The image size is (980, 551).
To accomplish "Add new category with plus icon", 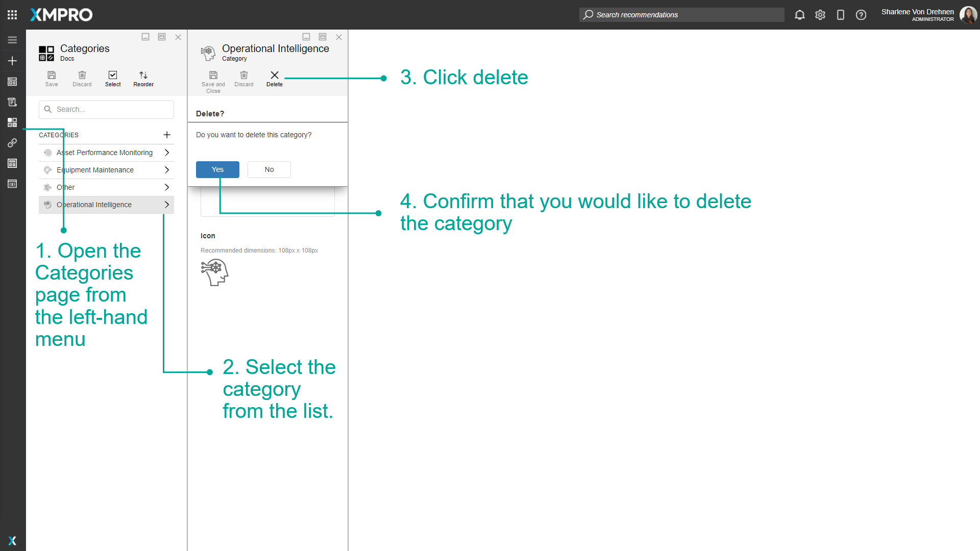I will click(167, 135).
